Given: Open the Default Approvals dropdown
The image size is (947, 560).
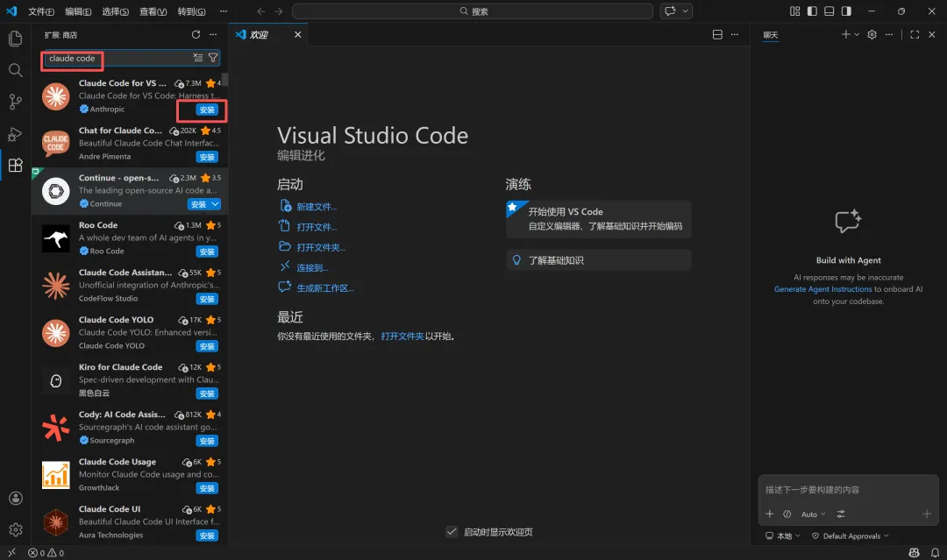Looking at the screenshot, I should point(851,535).
